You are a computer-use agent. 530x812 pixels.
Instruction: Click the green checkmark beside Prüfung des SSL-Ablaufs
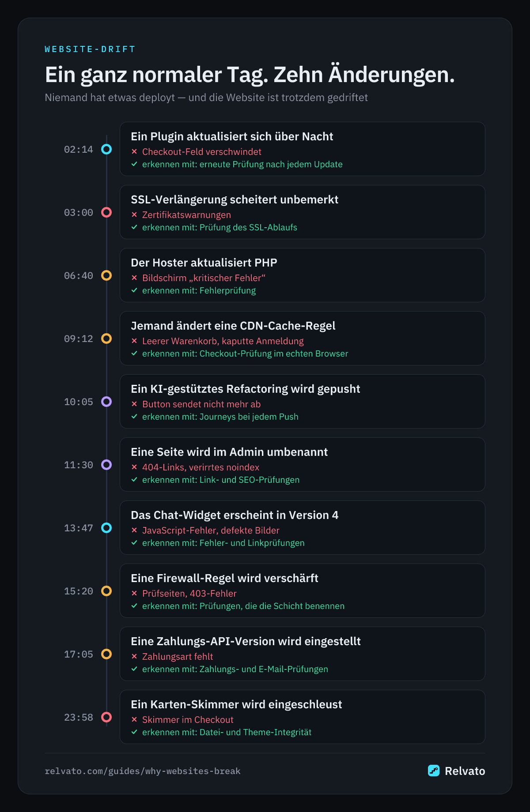pyautogui.click(x=134, y=227)
